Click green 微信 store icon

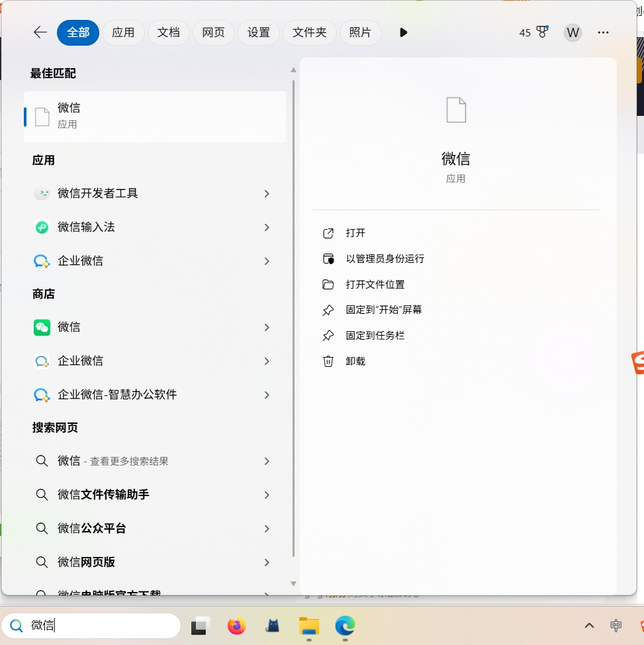(x=42, y=327)
